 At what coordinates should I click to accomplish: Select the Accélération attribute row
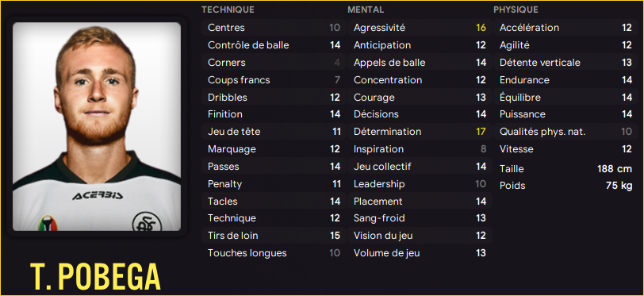coord(565,28)
